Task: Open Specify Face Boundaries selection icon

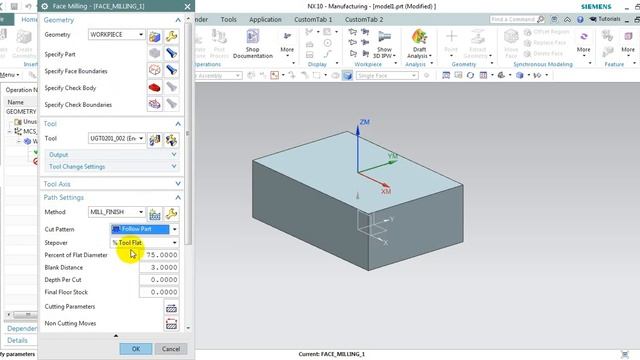Action: (x=155, y=70)
